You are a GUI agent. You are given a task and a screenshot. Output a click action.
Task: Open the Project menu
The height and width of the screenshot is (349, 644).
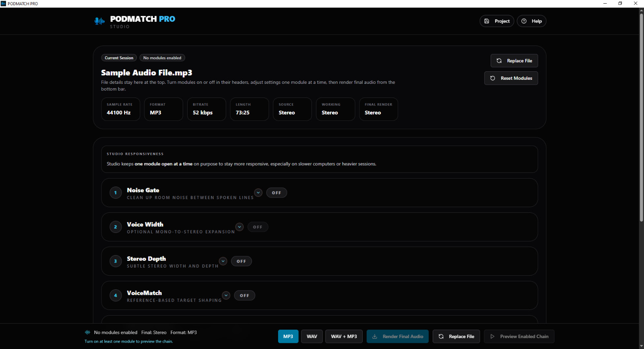pyautogui.click(x=497, y=21)
